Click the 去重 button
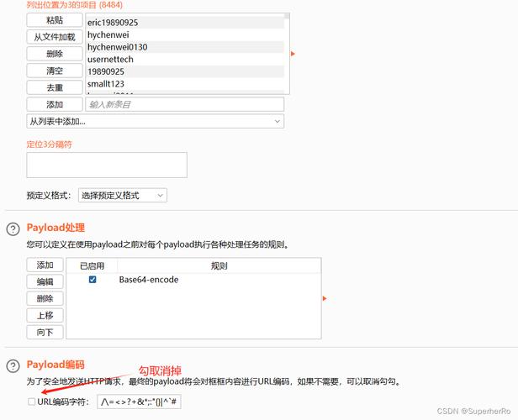 coord(55,87)
